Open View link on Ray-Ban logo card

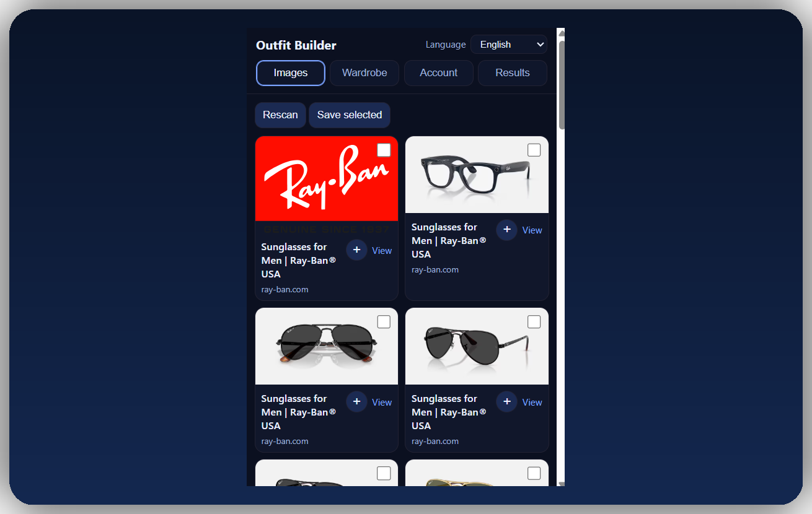pos(382,251)
